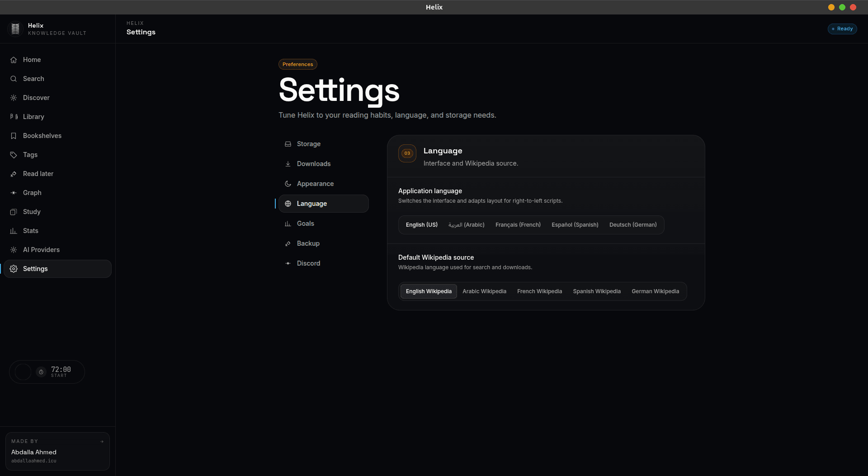Go to Home via the house icon

[x=14, y=60]
